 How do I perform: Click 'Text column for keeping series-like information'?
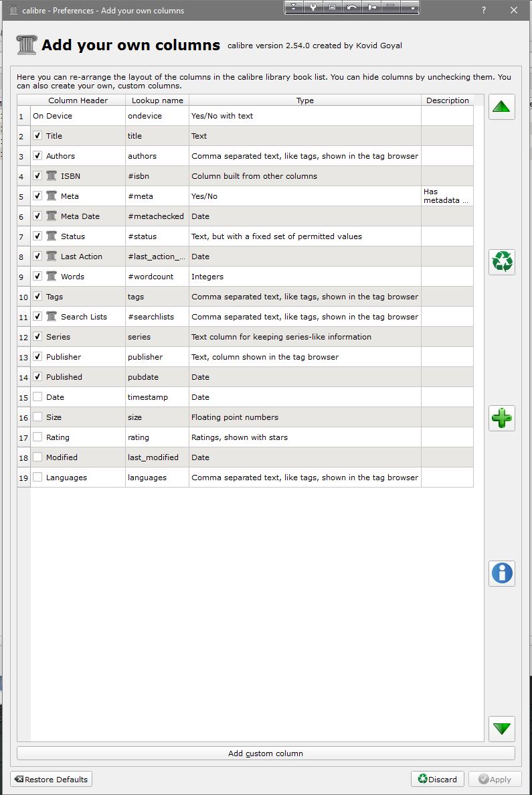pyautogui.click(x=305, y=337)
